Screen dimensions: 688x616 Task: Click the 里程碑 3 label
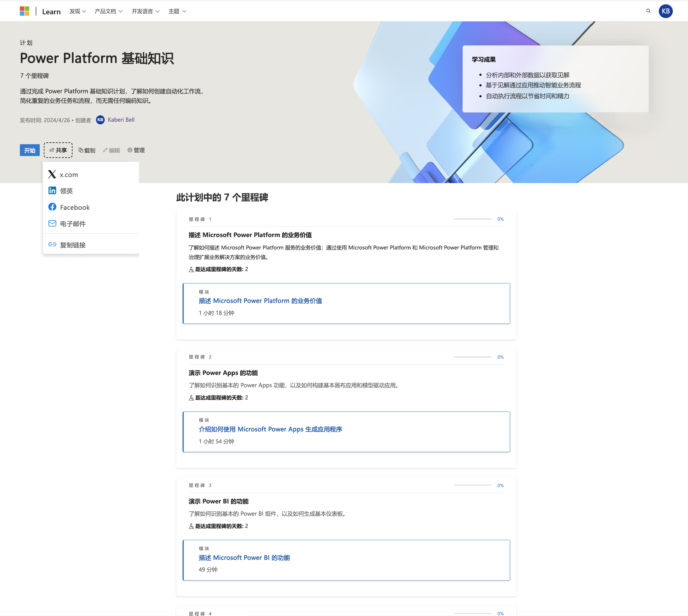point(200,485)
